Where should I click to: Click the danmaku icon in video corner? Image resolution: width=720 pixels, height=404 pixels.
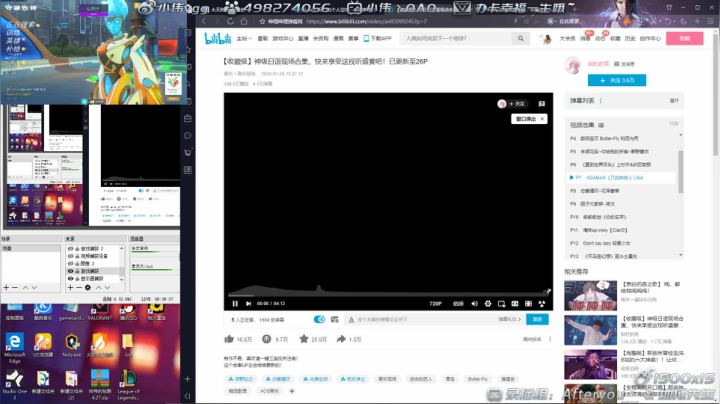tap(542, 104)
